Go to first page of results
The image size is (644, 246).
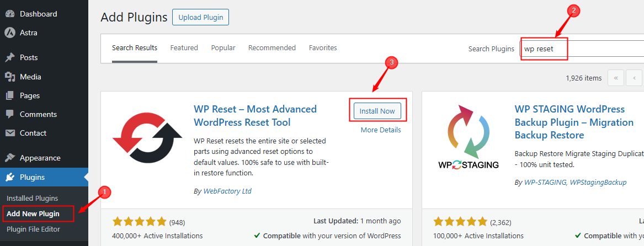pyautogui.click(x=616, y=78)
